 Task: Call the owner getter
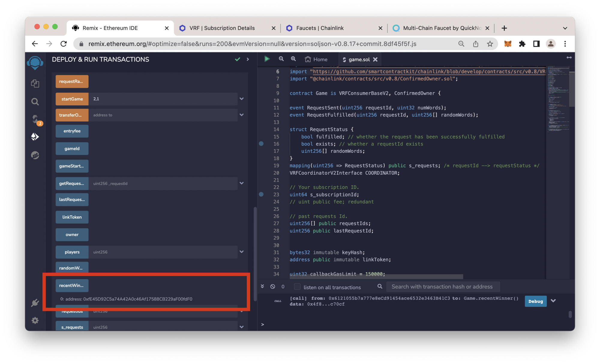[x=72, y=235]
